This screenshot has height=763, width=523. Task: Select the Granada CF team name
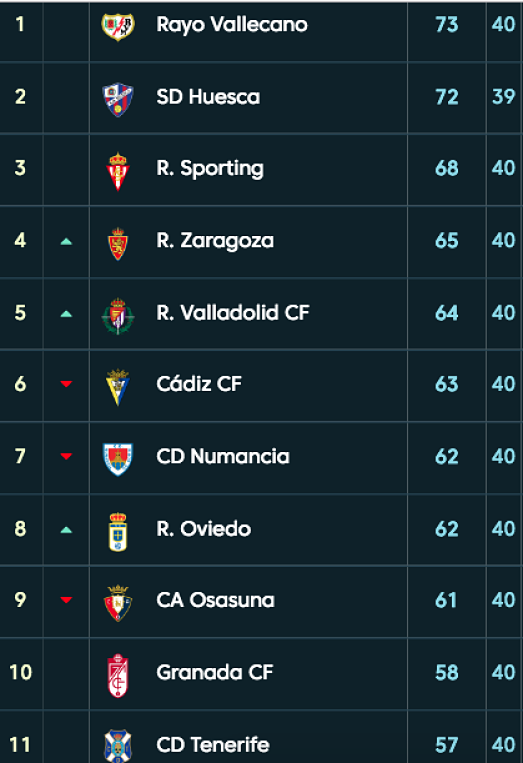215,672
